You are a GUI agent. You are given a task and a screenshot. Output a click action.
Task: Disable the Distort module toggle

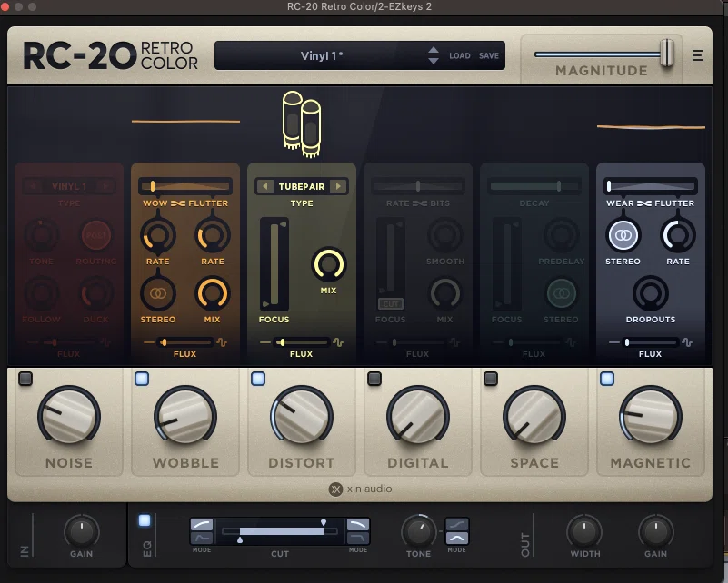click(258, 379)
